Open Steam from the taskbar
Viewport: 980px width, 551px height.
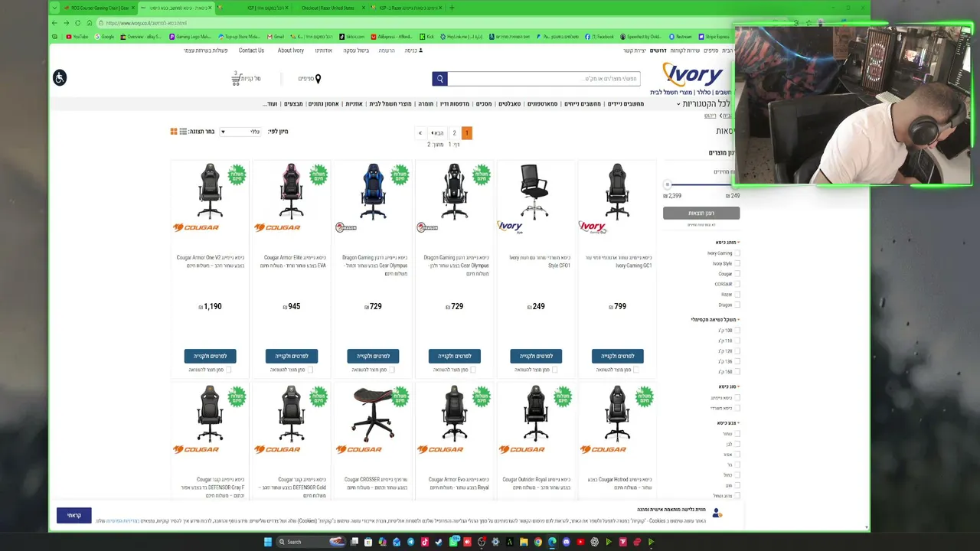point(439,542)
